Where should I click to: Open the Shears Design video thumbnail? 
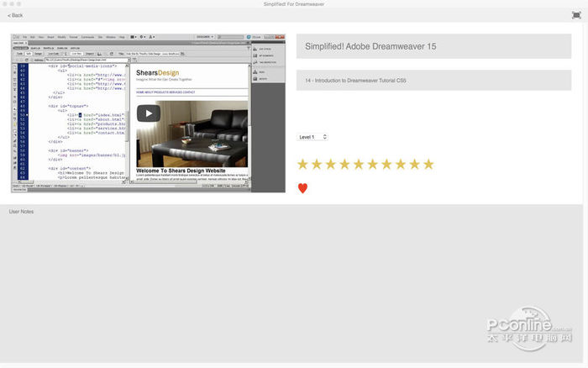(148, 113)
